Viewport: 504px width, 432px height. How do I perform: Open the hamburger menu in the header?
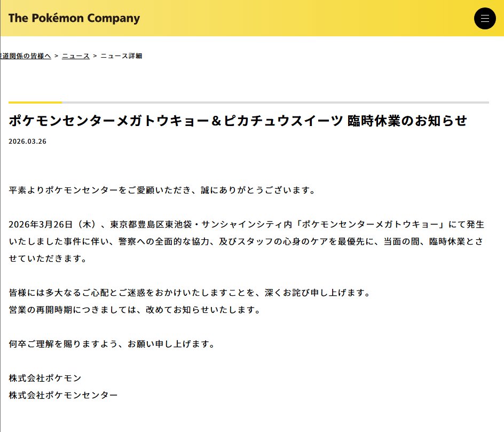pos(485,18)
